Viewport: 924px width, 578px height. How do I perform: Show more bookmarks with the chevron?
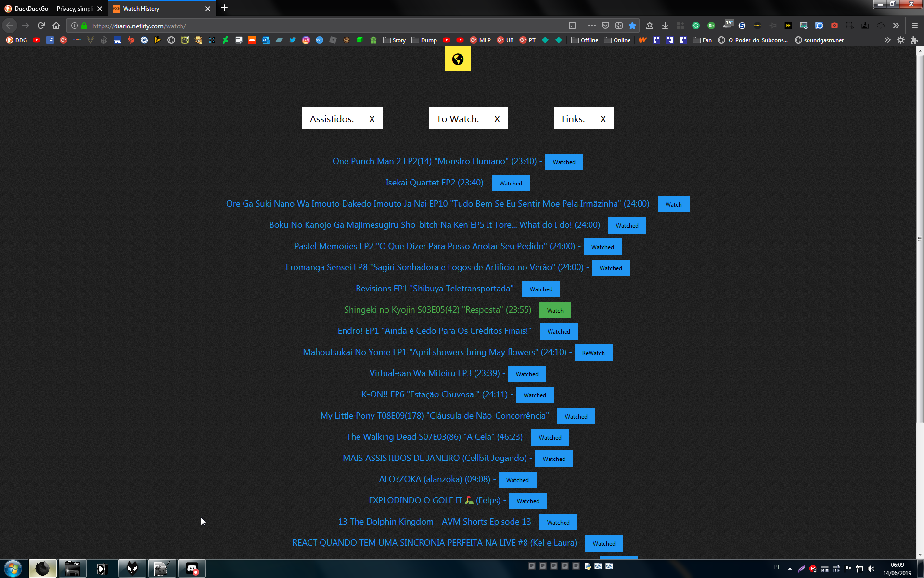887,40
